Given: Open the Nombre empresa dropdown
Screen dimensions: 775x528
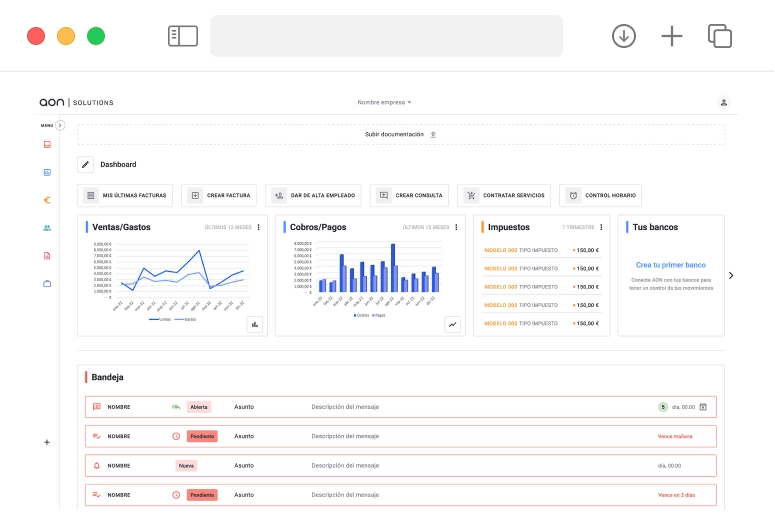Looking at the screenshot, I should 385,102.
